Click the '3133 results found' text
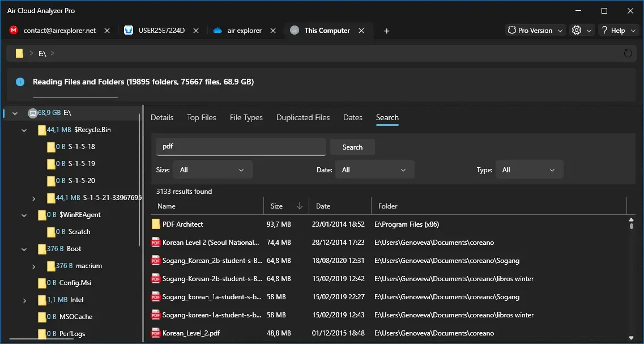The height and width of the screenshot is (344, 644). click(184, 192)
